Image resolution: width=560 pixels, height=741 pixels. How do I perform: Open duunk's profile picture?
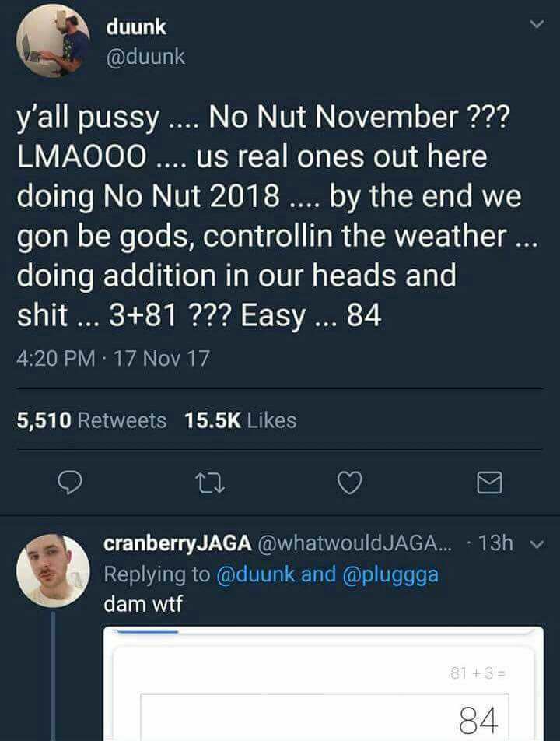(53, 44)
